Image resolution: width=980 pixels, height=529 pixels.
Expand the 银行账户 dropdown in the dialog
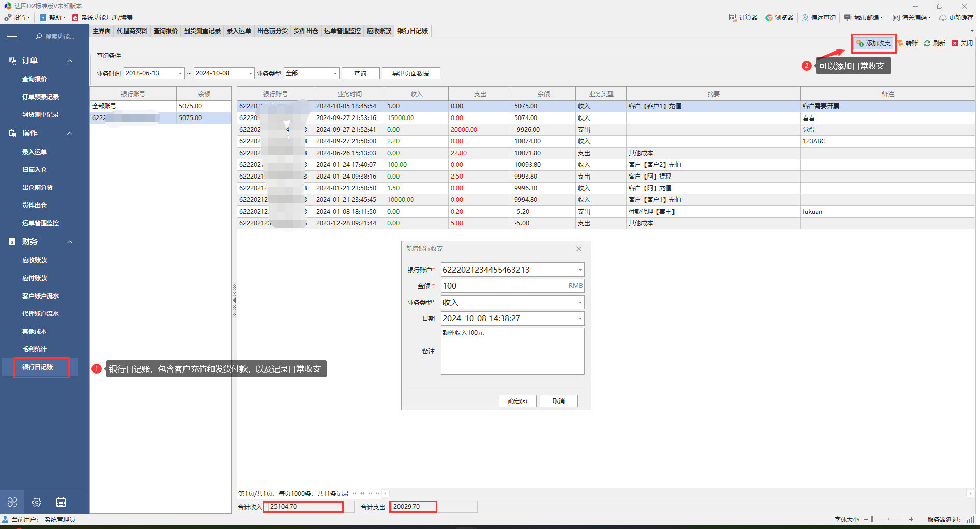pyautogui.click(x=580, y=270)
